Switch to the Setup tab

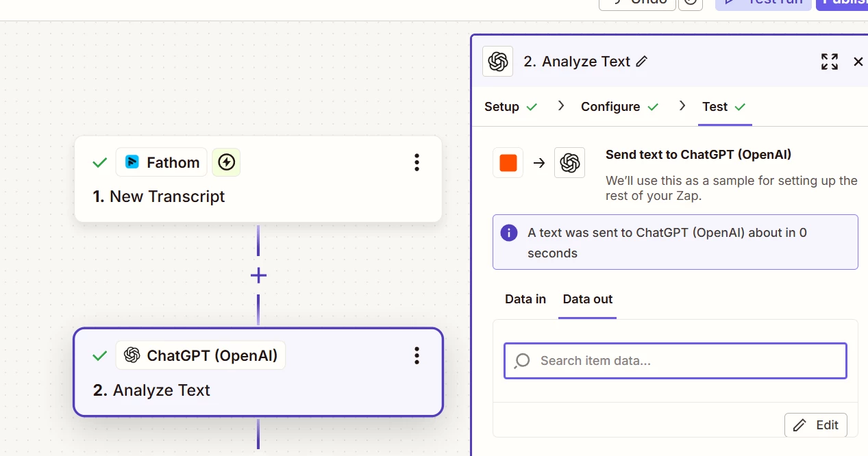[x=510, y=107]
